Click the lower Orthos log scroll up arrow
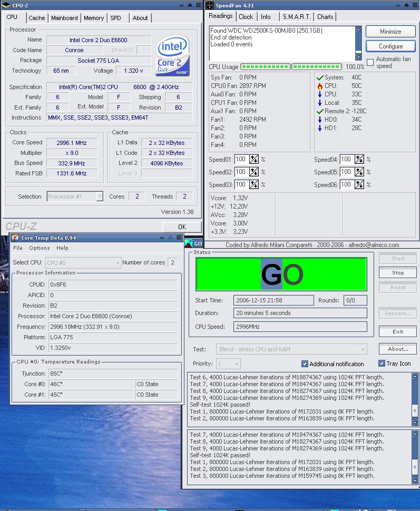 415,434
